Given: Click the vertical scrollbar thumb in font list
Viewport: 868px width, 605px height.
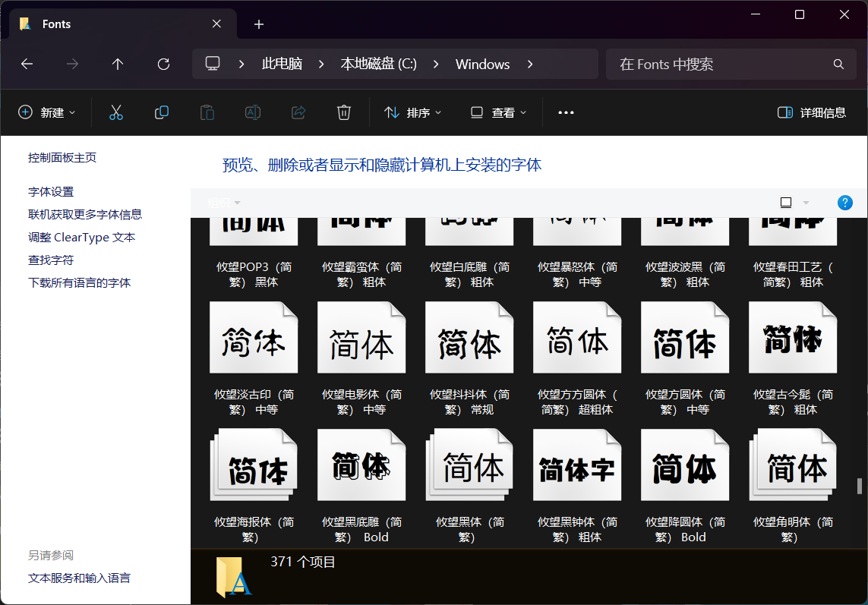Looking at the screenshot, I should (x=860, y=486).
